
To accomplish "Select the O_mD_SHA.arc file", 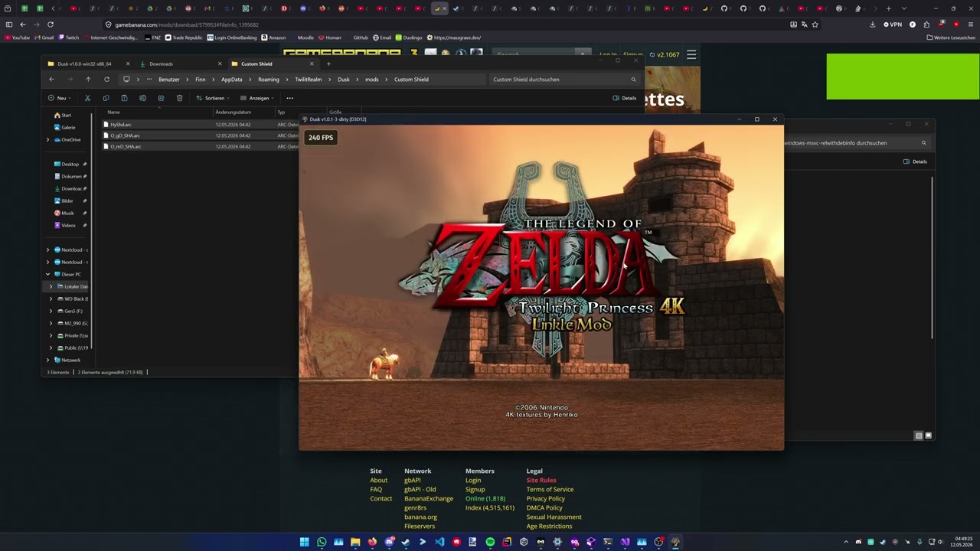I will click(126, 146).
